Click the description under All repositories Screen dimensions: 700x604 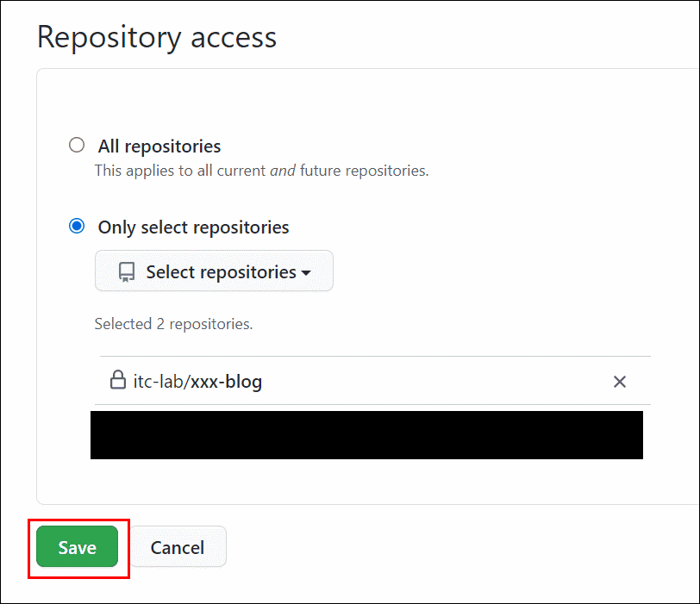[261, 171]
